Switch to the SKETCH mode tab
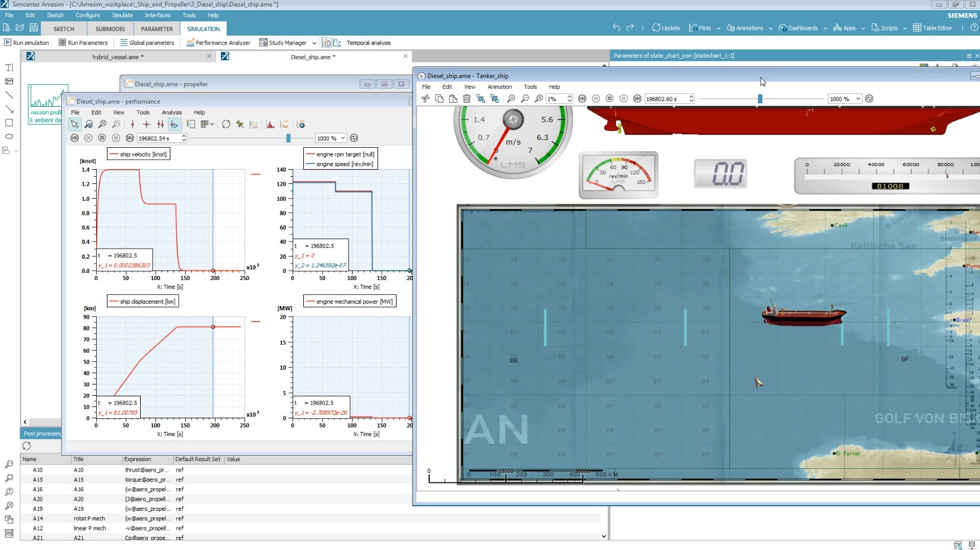The height and width of the screenshot is (550, 980). pyautogui.click(x=64, y=28)
